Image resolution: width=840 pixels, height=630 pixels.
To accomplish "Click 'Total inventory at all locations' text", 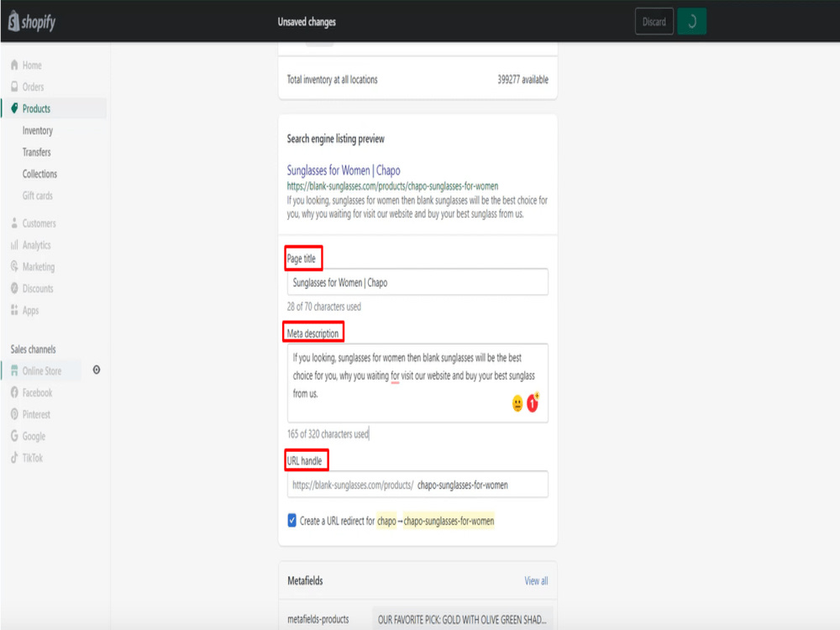I will (332, 79).
